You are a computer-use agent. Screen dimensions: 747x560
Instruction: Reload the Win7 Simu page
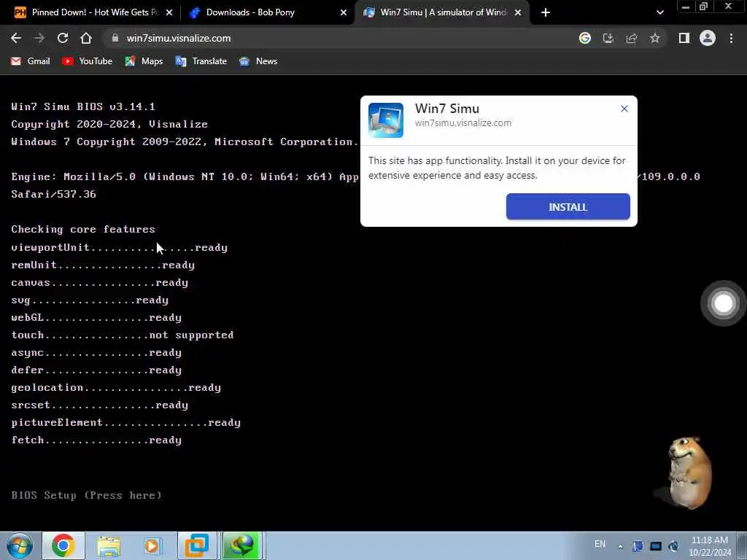point(63,38)
